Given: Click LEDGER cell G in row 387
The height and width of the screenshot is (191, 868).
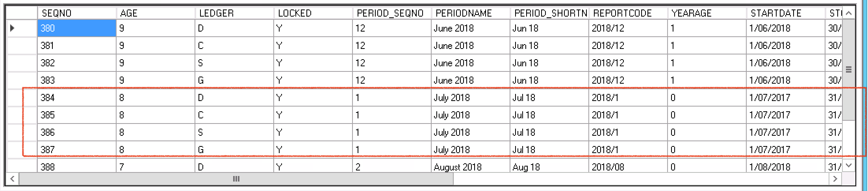Looking at the screenshot, I should click(x=234, y=150).
